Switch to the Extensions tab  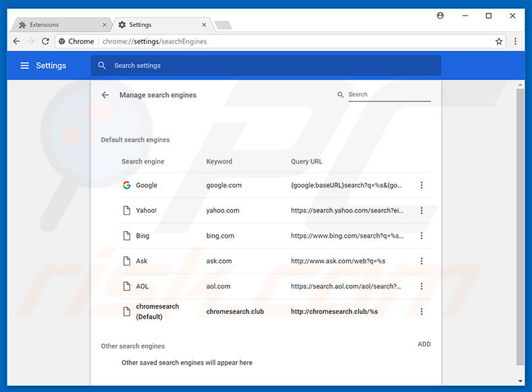61,25
